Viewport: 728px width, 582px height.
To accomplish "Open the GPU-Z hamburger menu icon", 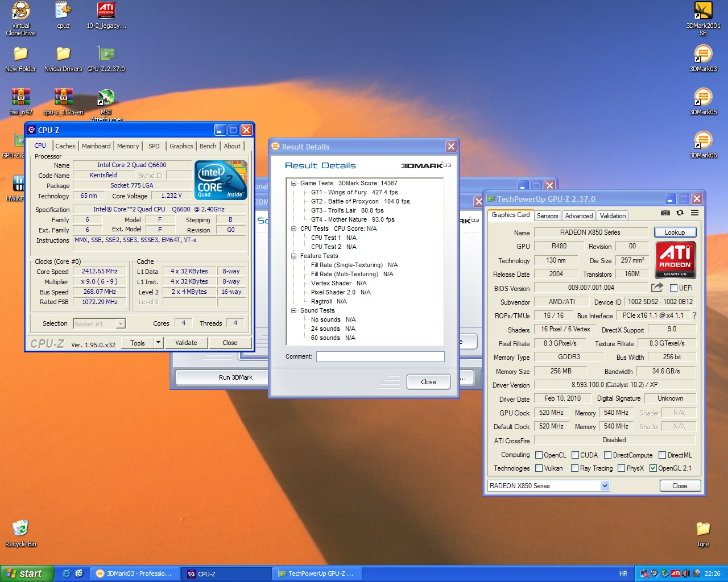I will [694, 213].
